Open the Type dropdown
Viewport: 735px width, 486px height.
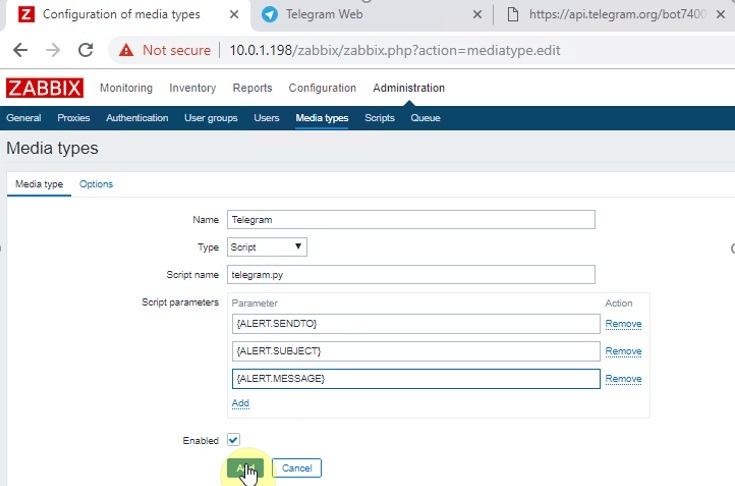pyautogui.click(x=267, y=247)
